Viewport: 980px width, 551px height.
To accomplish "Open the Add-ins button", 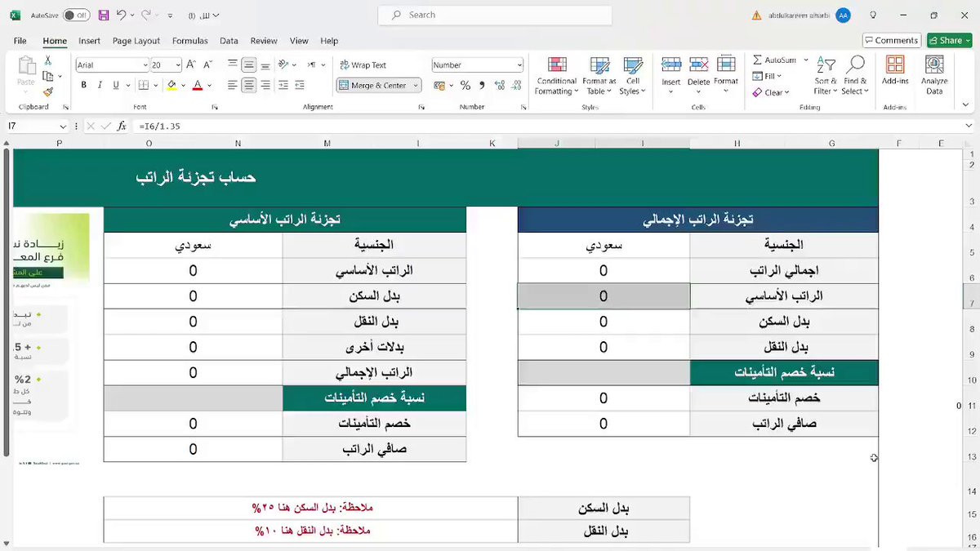I will pos(895,72).
